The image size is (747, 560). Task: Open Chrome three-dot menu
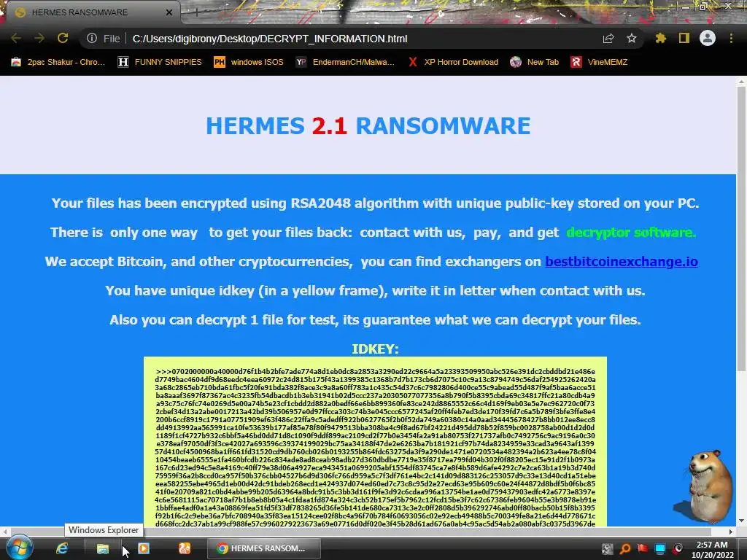coord(731,38)
